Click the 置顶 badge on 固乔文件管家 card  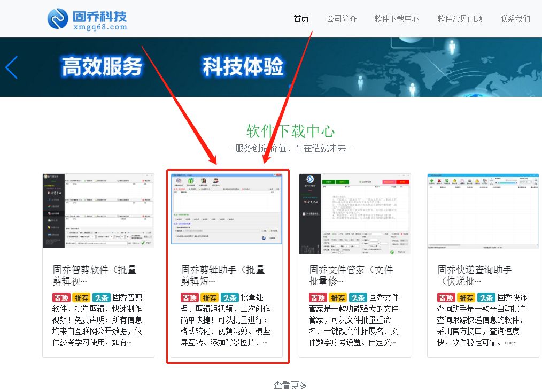coord(318,297)
